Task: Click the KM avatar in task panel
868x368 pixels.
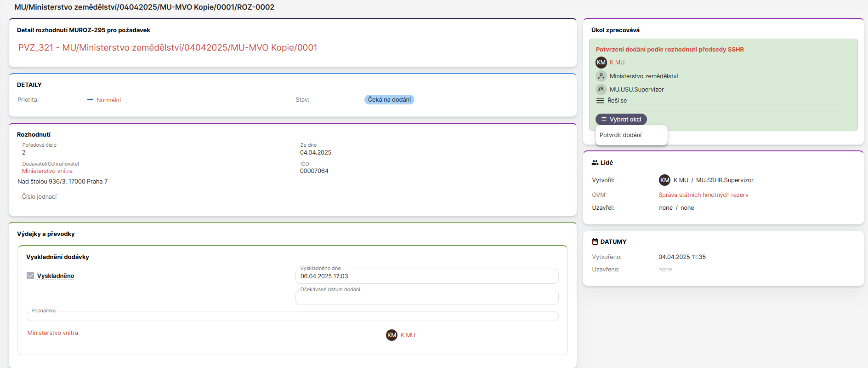Action: 601,63
